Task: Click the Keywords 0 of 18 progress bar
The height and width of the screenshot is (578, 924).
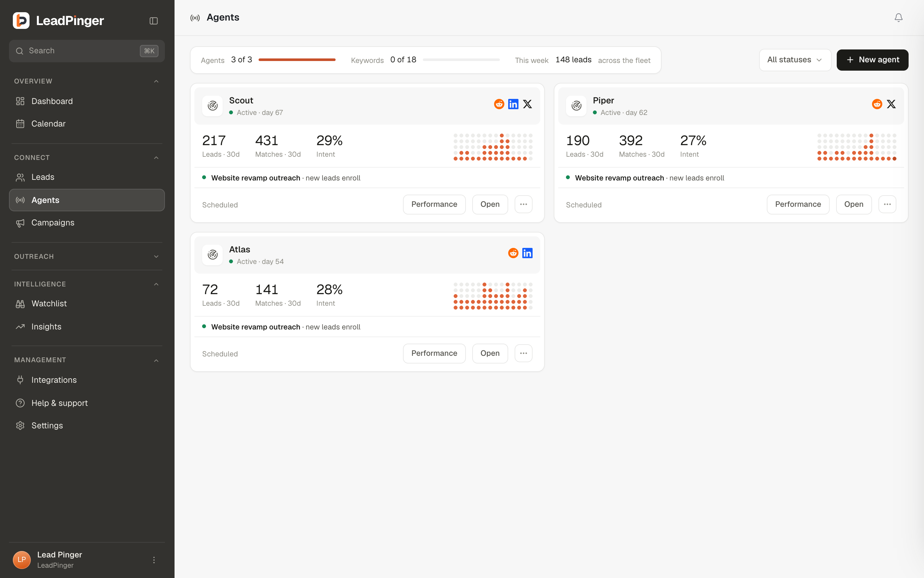Action: pyautogui.click(x=461, y=60)
